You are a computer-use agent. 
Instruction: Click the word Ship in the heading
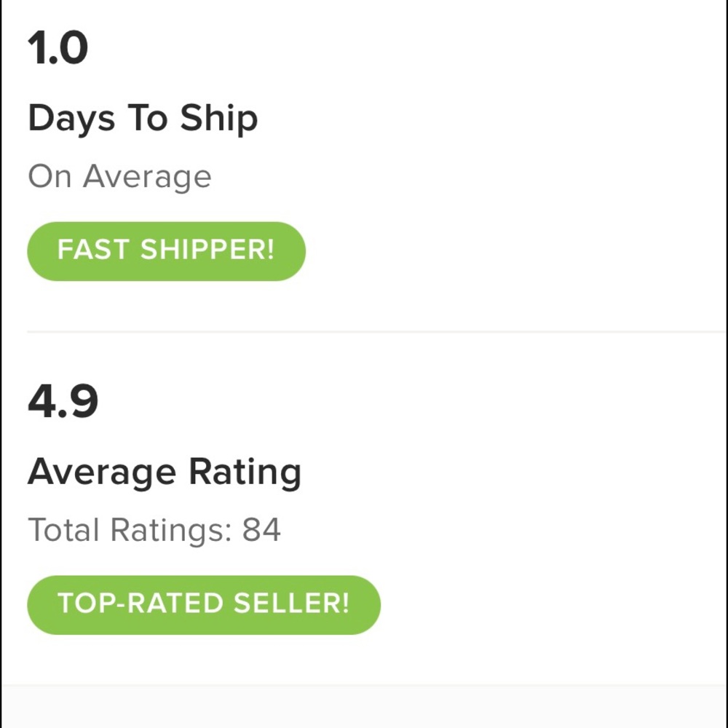click(219, 119)
